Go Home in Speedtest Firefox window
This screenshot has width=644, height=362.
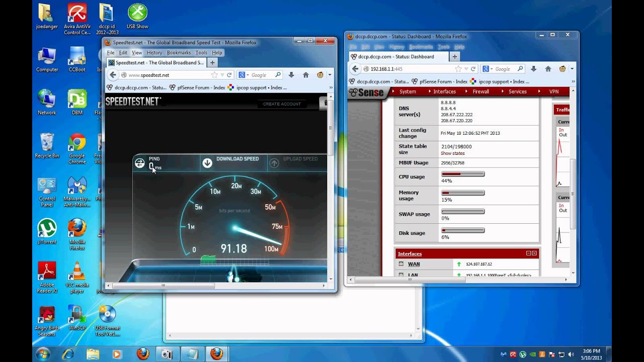pos(305,75)
